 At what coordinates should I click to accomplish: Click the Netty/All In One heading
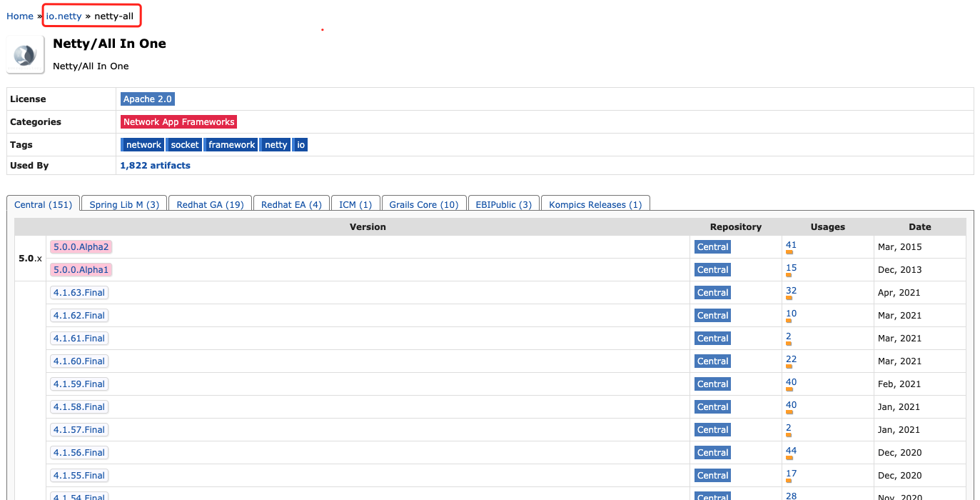click(x=109, y=44)
